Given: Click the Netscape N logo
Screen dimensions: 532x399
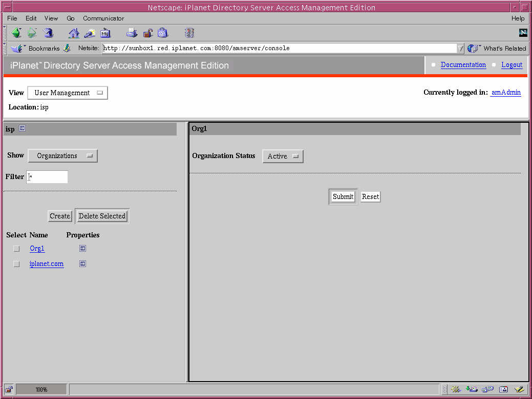Looking at the screenshot, I should point(523,33).
